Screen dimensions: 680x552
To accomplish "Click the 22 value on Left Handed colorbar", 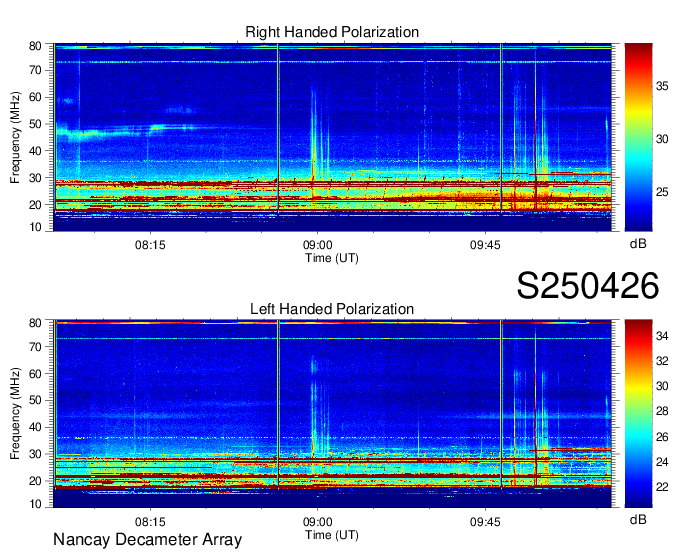I will (x=662, y=487).
